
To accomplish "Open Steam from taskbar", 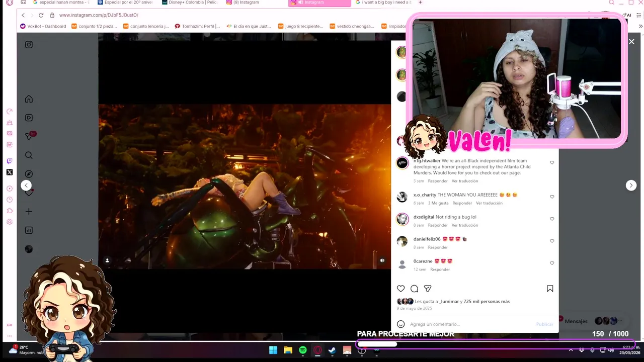I will [332, 350].
